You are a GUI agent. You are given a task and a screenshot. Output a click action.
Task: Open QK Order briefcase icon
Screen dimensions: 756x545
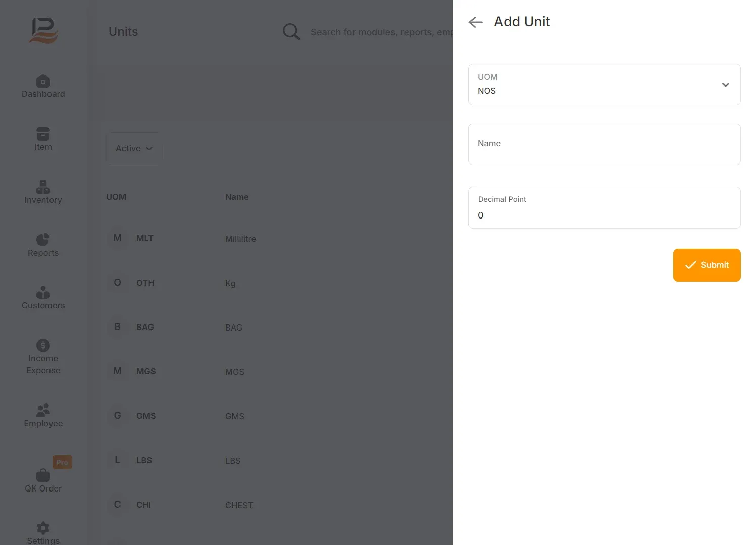pos(43,475)
